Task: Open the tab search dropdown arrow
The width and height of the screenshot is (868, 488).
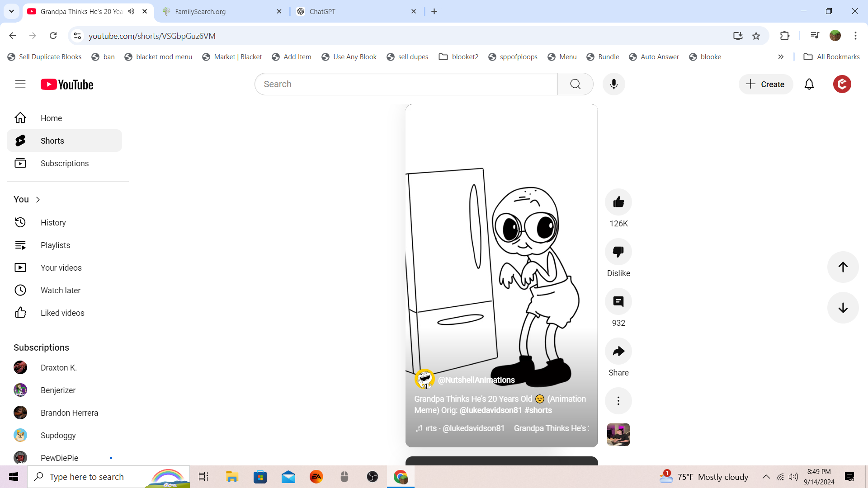Action: (x=11, y=11)
